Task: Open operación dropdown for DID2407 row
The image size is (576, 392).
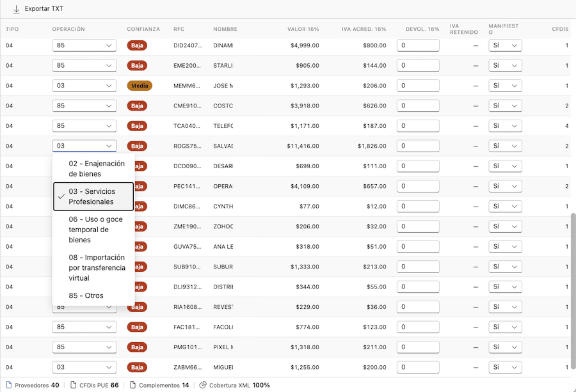Action: coord(84,45)
